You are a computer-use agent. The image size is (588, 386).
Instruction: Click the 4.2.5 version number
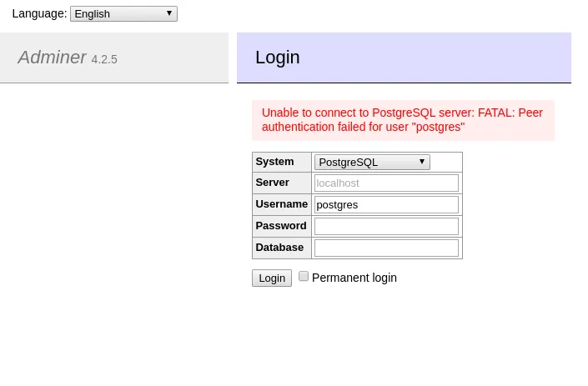(x=104, y=59)
